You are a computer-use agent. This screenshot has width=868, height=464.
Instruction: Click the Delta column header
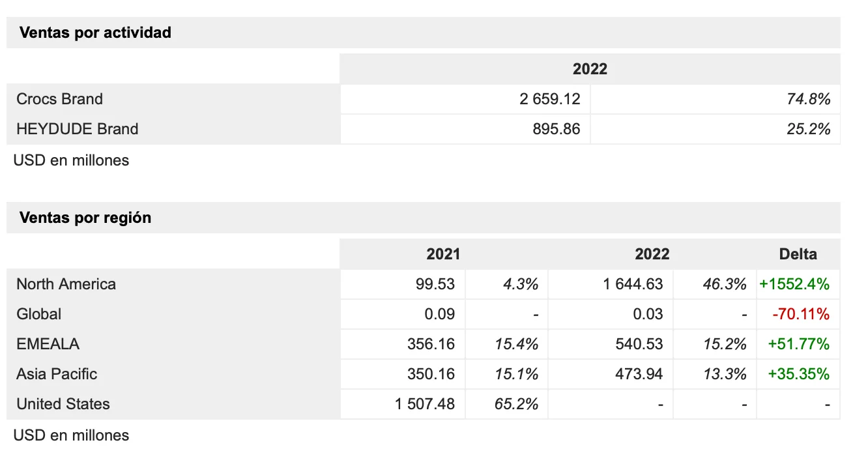pos(798,254)
